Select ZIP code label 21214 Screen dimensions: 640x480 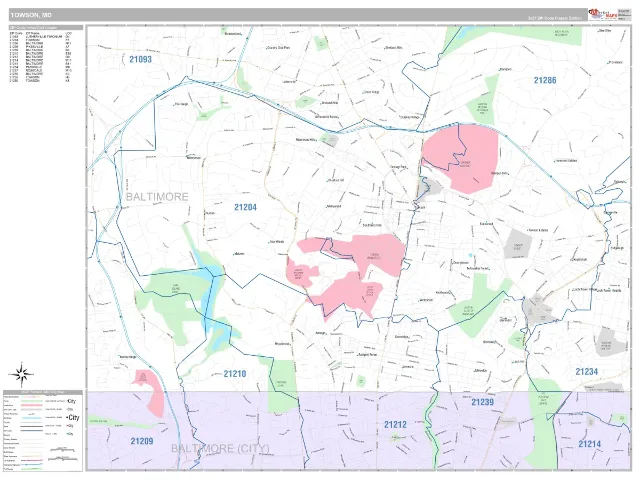coord(589,444)
